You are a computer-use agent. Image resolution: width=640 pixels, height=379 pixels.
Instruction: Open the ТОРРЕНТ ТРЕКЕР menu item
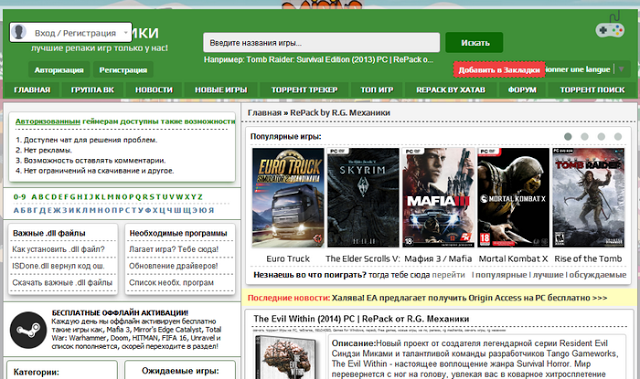304,90
